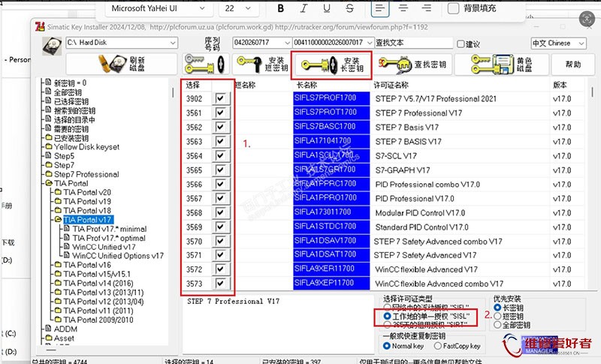
Task: Select TIA Prof v17.* minimal item
Action: (x=109, y=229)
